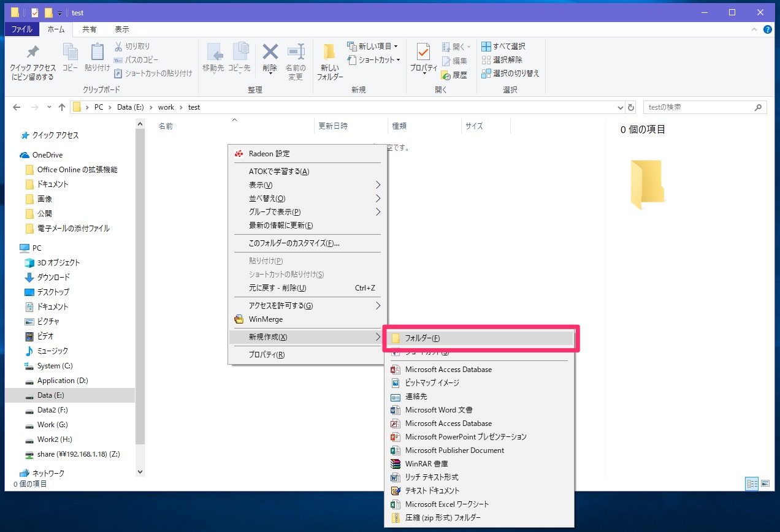Click Refresh (最新の情報に更新) in context menu
The width and height of the screenshot is (780, 532).
click(307, 225)
